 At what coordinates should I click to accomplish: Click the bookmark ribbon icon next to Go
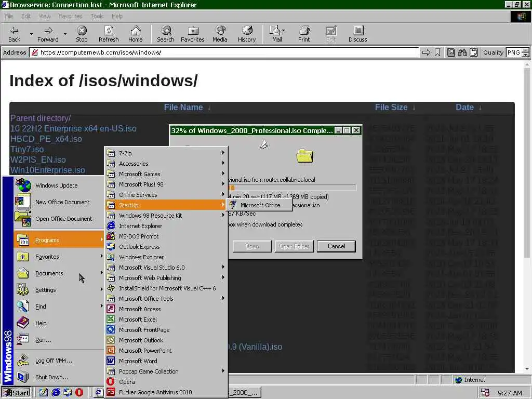pyautogui.click(x=437, y=52)
